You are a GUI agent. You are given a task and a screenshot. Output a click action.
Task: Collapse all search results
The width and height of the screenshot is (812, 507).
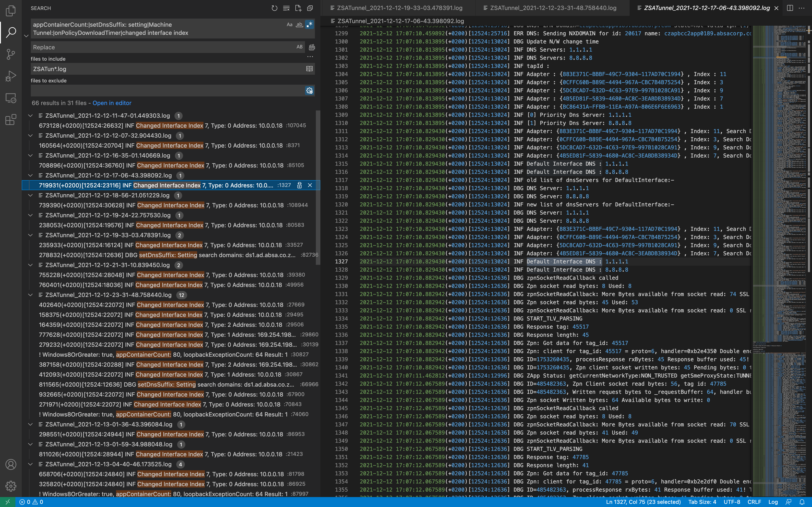(310, 8)
